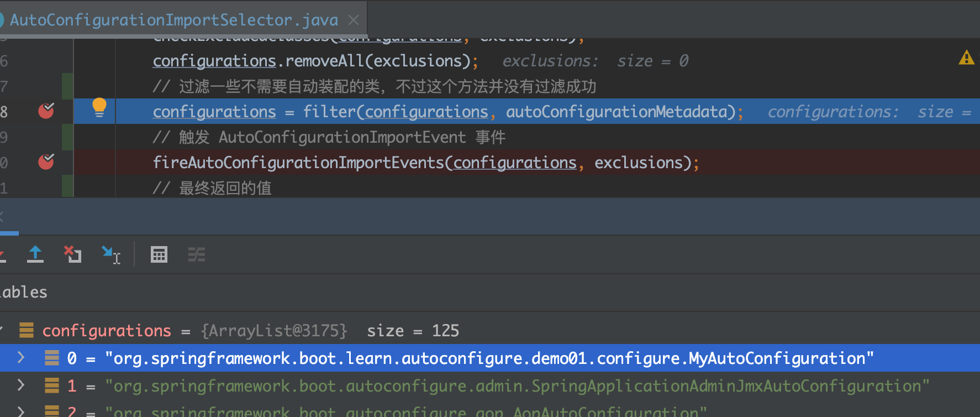Close the AutoConfigurationImportSelector.java tab
This screenshot has width=980, height=417.
tap(354, 20)
